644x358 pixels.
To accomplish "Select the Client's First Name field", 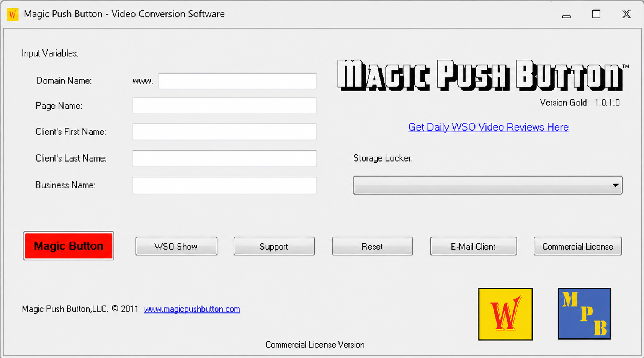I will click(224, 132).
